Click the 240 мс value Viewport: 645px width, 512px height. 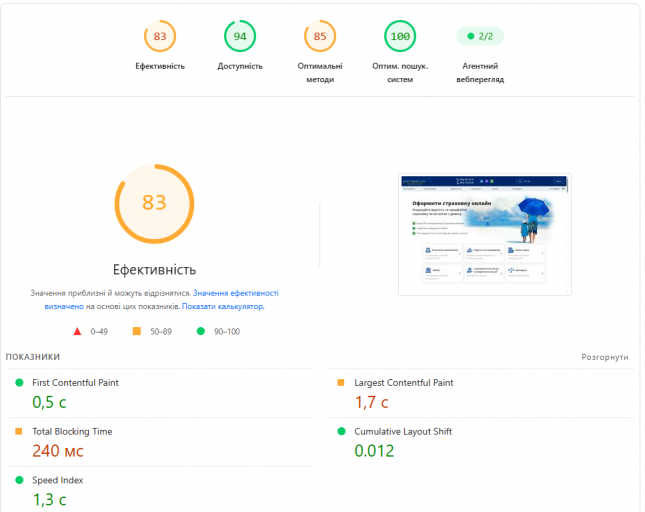coord(58,451)
